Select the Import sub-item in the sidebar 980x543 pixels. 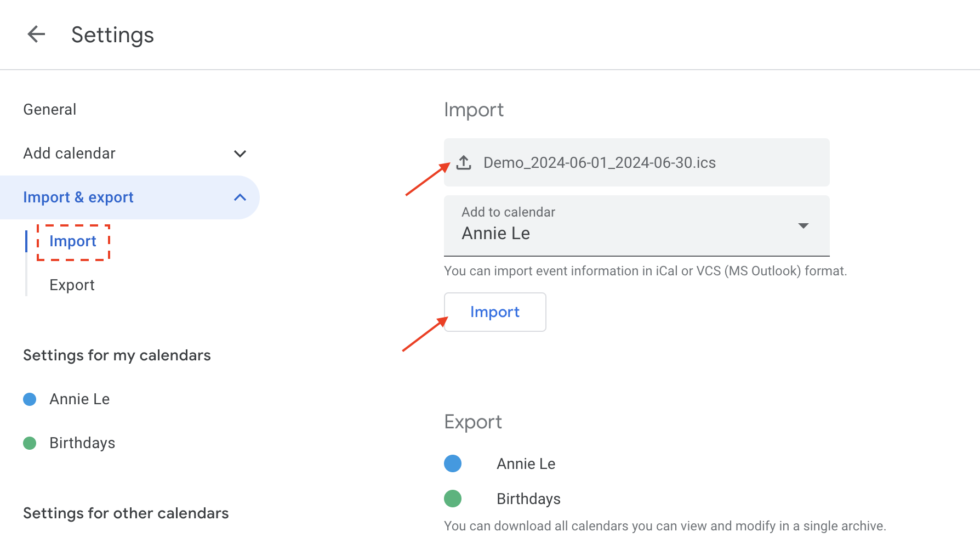click(73, 241)
